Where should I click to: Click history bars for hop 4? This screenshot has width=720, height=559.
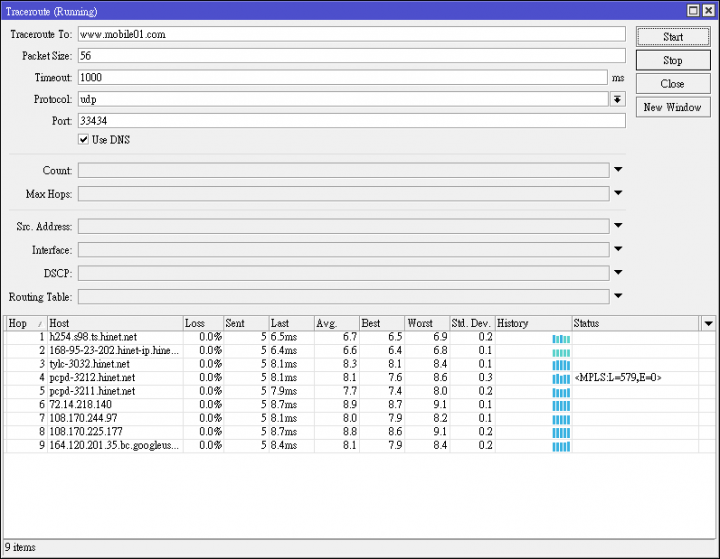[561, 379]
